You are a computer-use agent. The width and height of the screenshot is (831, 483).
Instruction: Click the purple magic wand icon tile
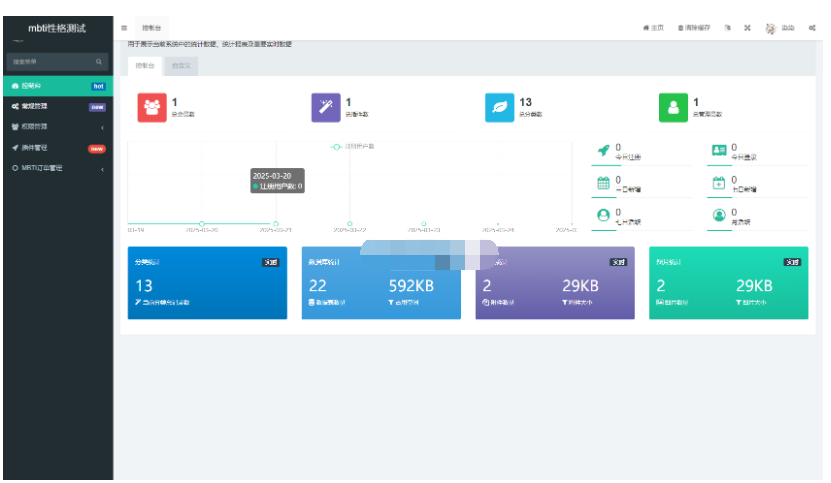(x=325, y=108)
